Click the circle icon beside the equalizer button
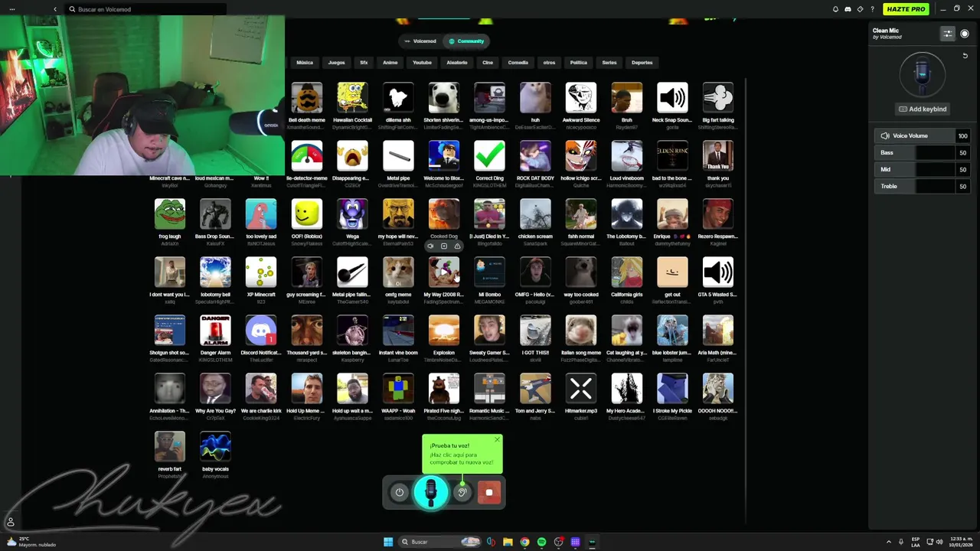The width and height of the screenshot is (980, 551). [965, 34]
